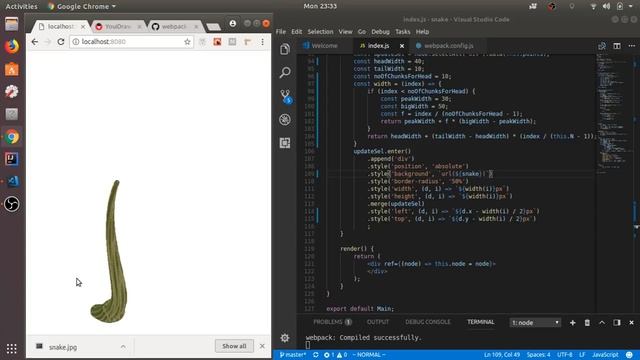640x360 pixels.
Task: Maximize the terminal panel with chevron
Action: pyautogui.click(x=602, y=322)
